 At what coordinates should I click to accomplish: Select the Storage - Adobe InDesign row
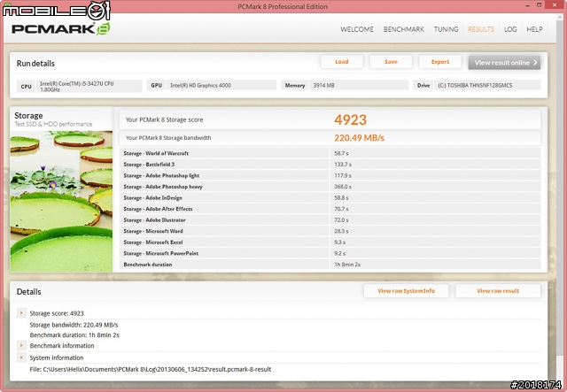click(x=330, y=197)
